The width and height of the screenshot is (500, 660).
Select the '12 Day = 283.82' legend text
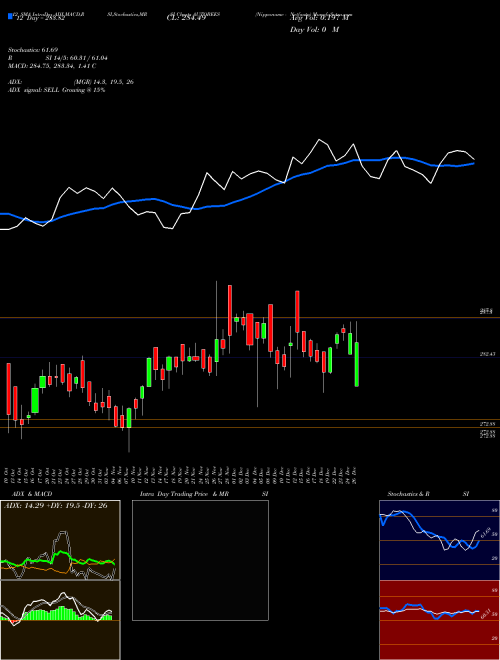coord(39,19)
